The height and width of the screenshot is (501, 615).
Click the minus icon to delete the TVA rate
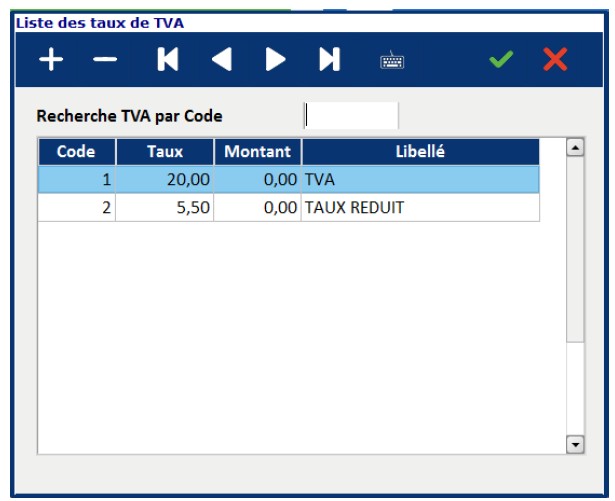105,61
